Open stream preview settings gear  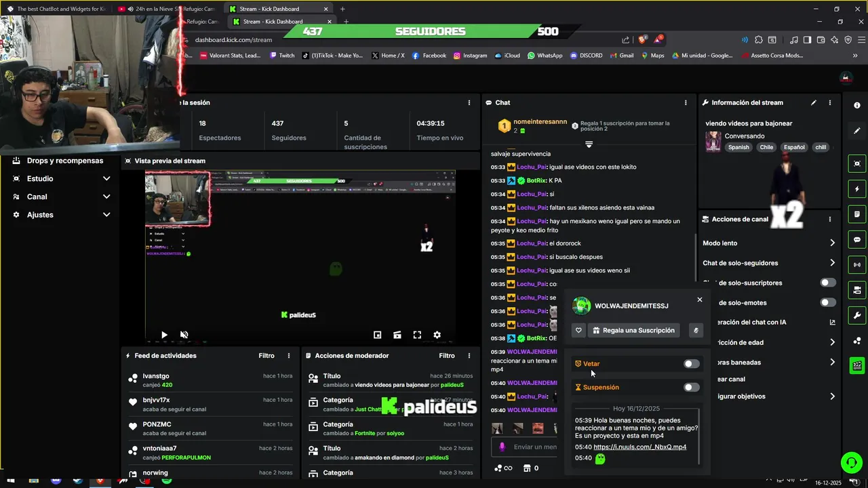pyautogui.click(x=437, y=335)
